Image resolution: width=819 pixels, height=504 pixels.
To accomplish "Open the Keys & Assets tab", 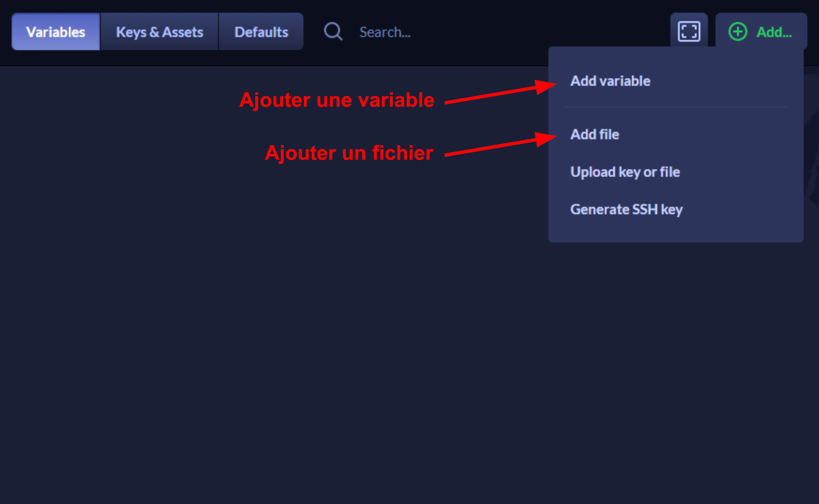I will click(159, 32).
